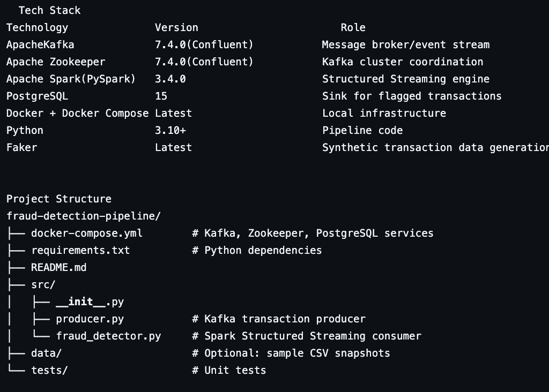Click the Faker technology entry
549x392 pixels.
tap(21, 147)
